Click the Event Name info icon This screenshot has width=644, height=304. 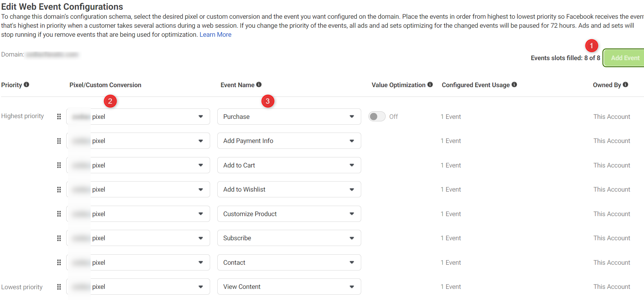click(259, 85)
